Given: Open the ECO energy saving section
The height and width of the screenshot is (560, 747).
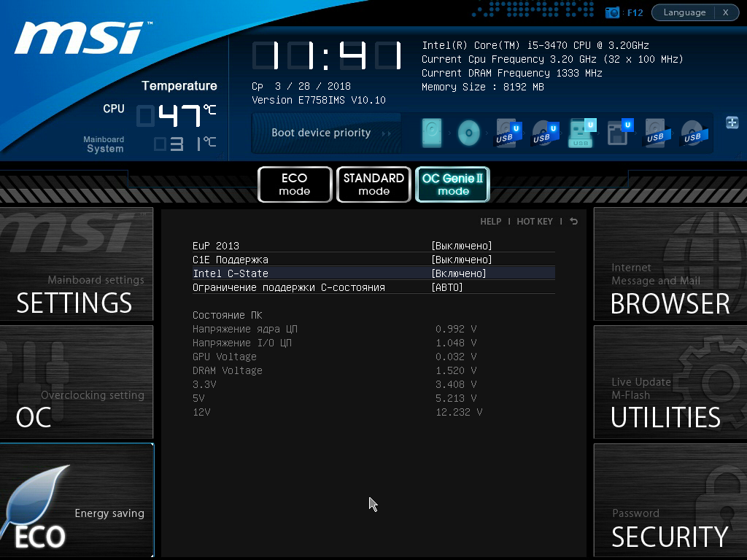Looking at the screenshot, I should pos(76,500).
